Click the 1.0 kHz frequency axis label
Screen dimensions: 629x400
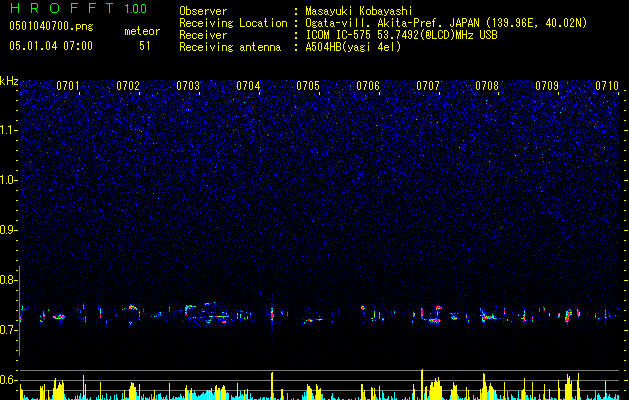[x=7, y=180]
